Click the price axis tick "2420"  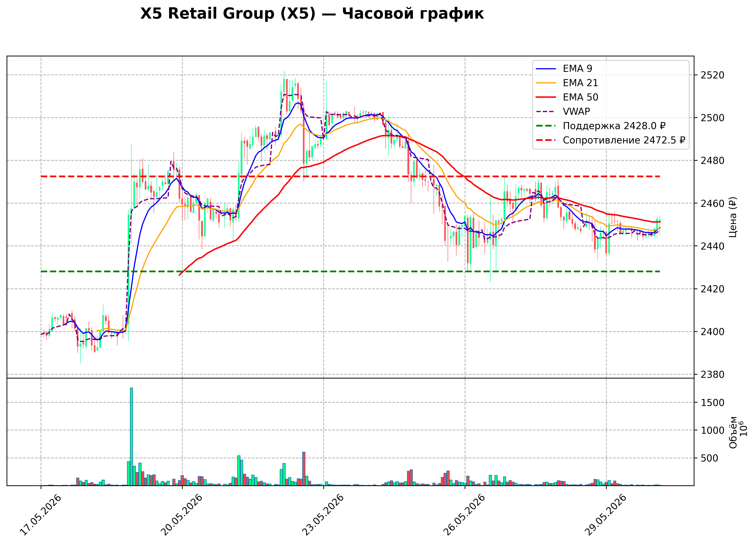coord(712,289)
